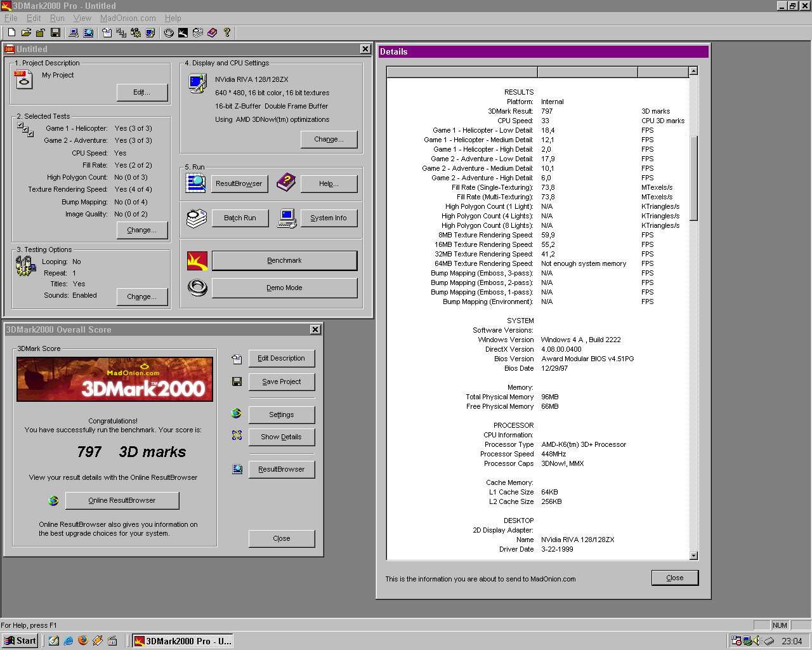Open Settings from Overall Score window

[x=282, y=415]
